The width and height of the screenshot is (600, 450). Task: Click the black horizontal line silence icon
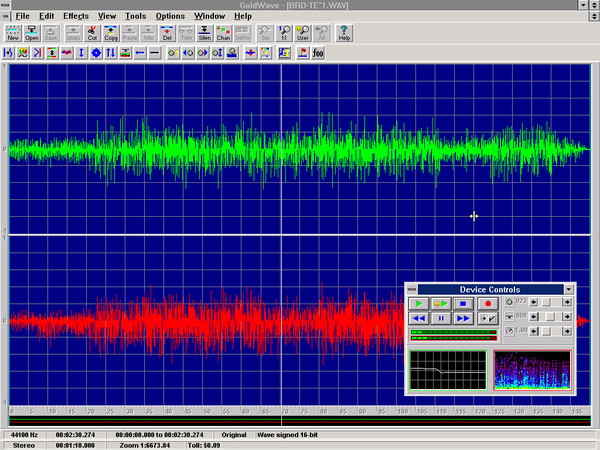155,53
